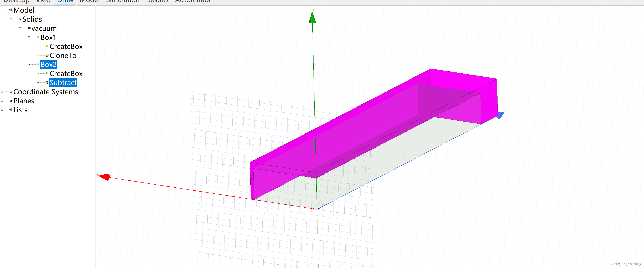Image resolution: width=644 pixels, height=268 pixels.
Task: Collapse the Box1 tree node
Action: click(x=29, y=37)
